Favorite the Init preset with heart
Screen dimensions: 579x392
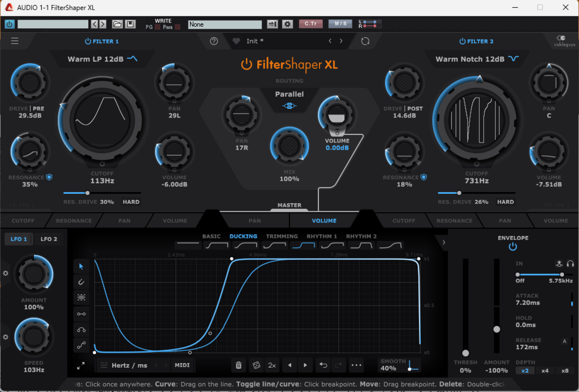coord(236,41)
